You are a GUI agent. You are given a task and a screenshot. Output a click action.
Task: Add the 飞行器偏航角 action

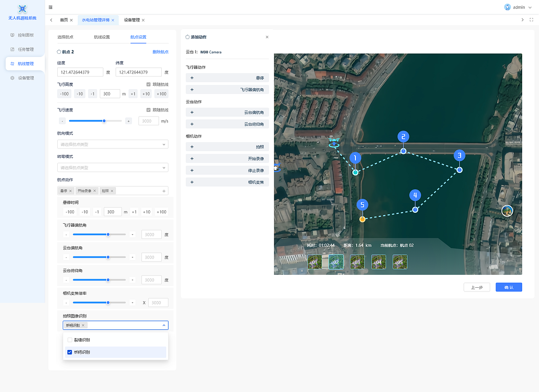point(227,90)
